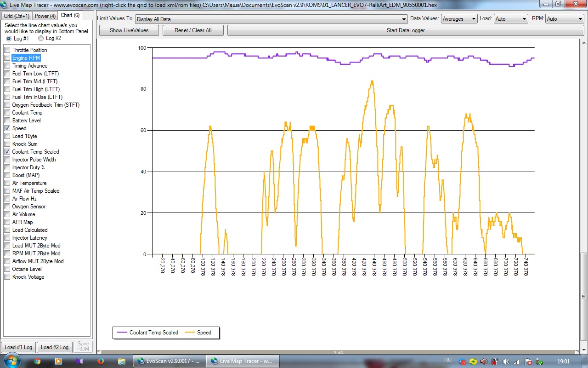The image size is (588, 368).
Task: Open the media player taskbar icon
Action: pyautogui.click(x=58, y=361)
